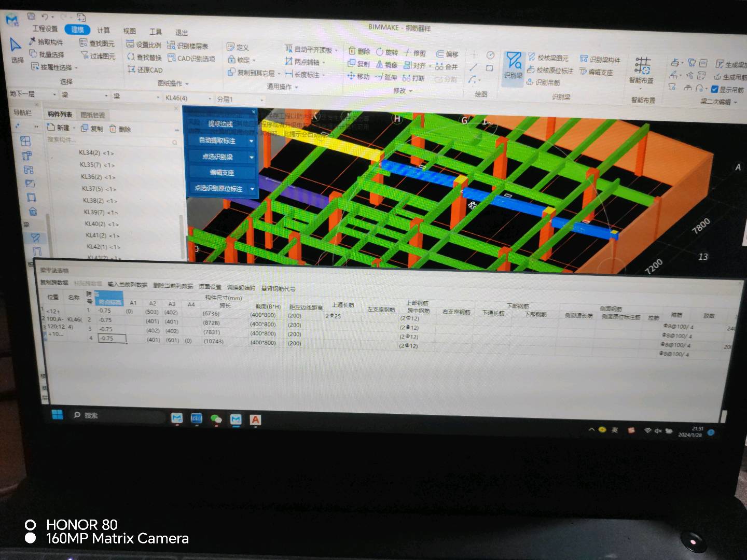747x560 pixels.
Task: Click the 旋转 rotate tool
Action: 387,52
